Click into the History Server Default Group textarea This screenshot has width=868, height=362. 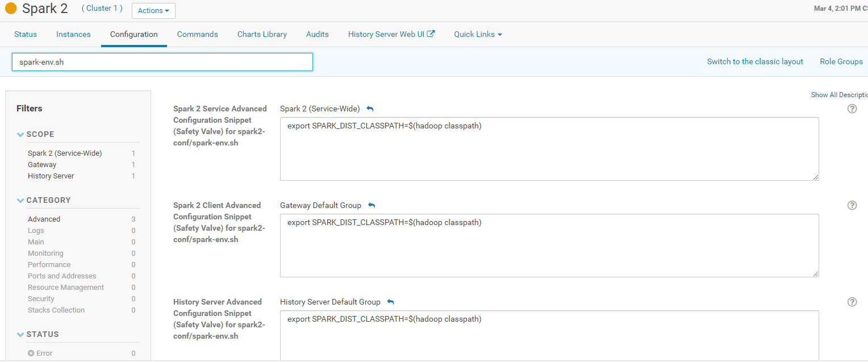(549, 336)
